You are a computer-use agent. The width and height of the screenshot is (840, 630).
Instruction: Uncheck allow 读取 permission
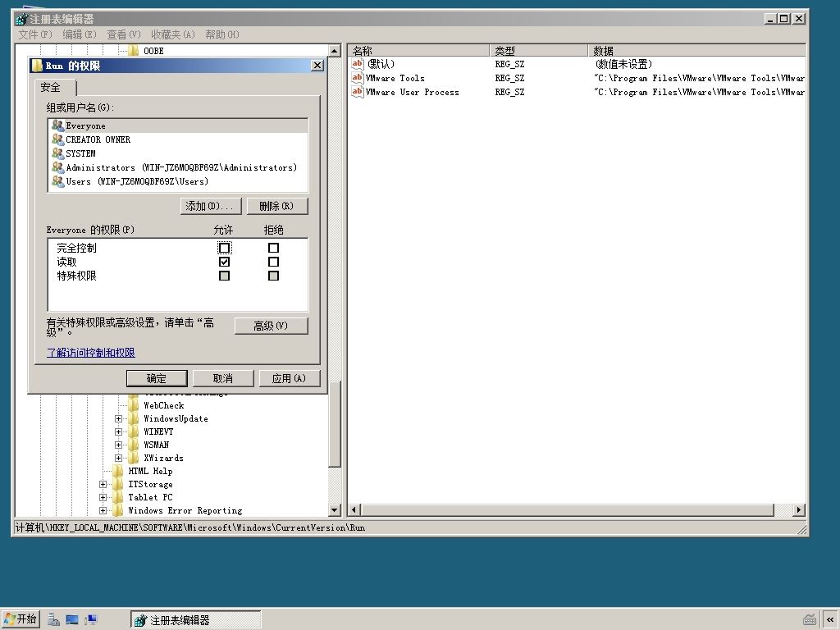tap(224, 262)
